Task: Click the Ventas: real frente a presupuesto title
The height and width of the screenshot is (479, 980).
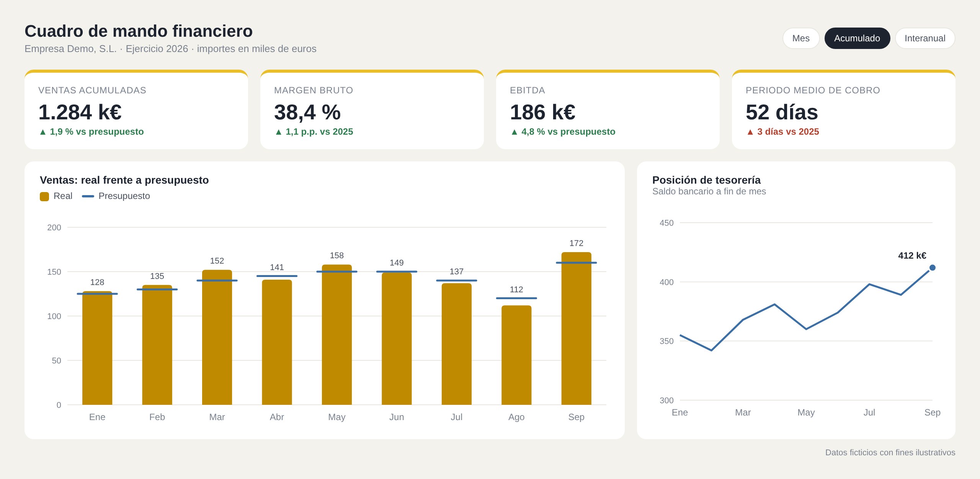Action: (124, 180)
